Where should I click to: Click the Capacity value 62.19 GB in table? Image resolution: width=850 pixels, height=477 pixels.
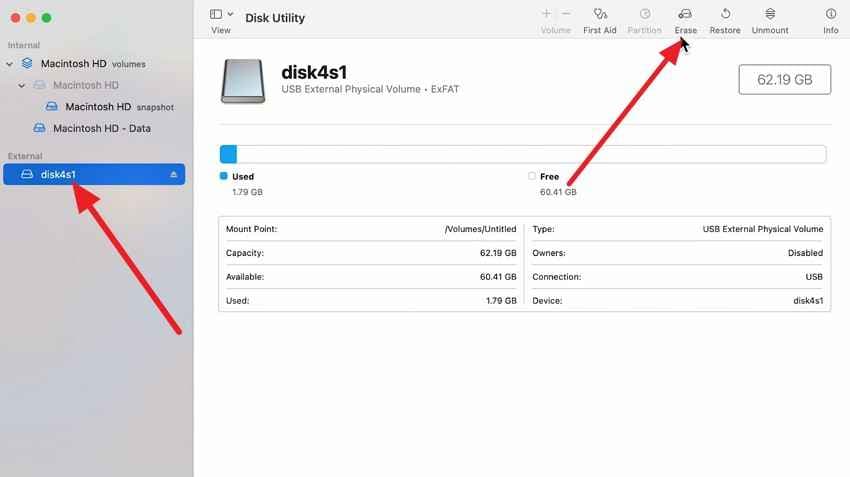498,253
